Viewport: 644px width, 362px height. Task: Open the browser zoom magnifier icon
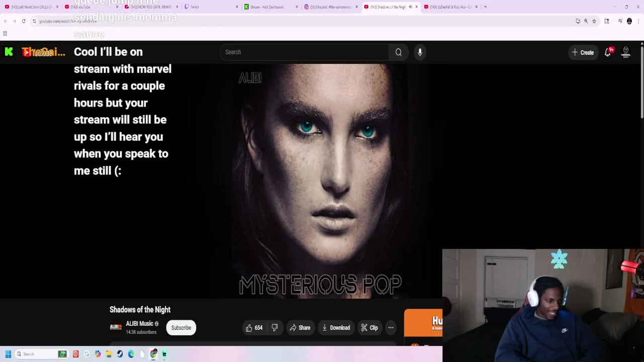click(x=586, y=21)
